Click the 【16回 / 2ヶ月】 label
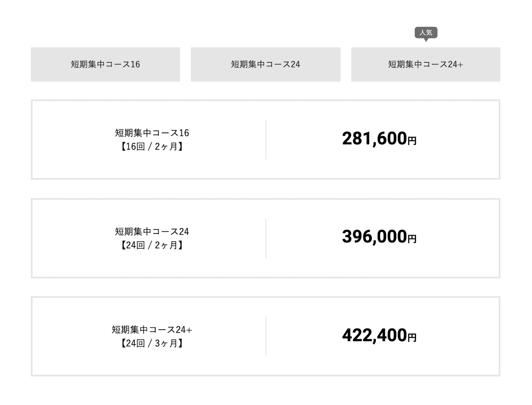The width and height of the screenshot is (532, 405). 152,146
